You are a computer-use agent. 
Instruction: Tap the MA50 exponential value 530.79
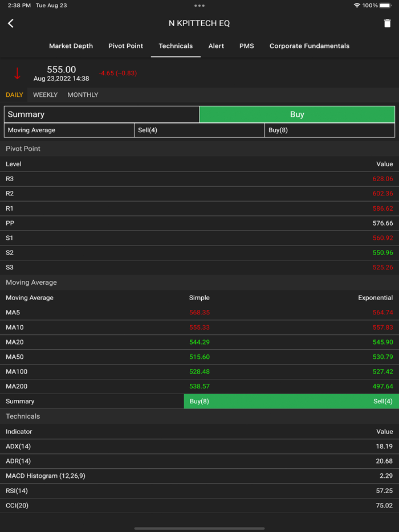[382, 357]
